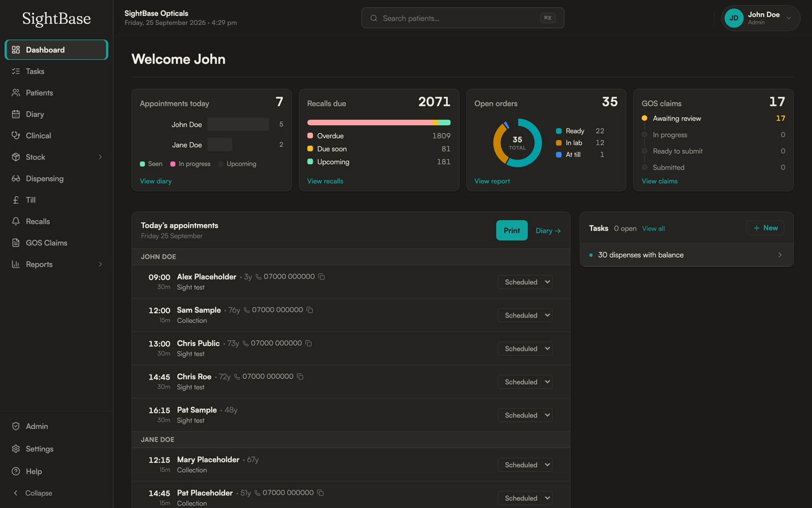Click the Ready teal legend swatch

[559, 131]
